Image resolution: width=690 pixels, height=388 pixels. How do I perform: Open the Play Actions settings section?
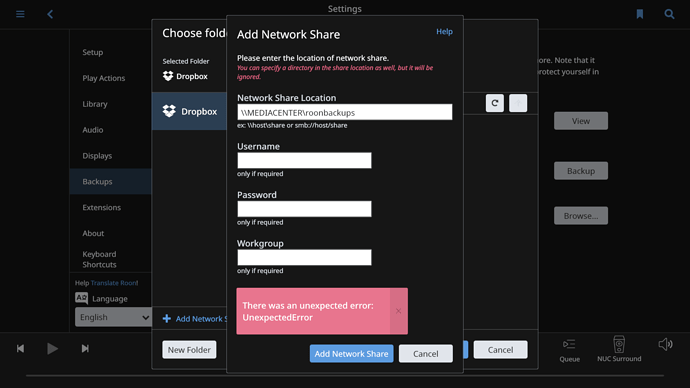103,78
